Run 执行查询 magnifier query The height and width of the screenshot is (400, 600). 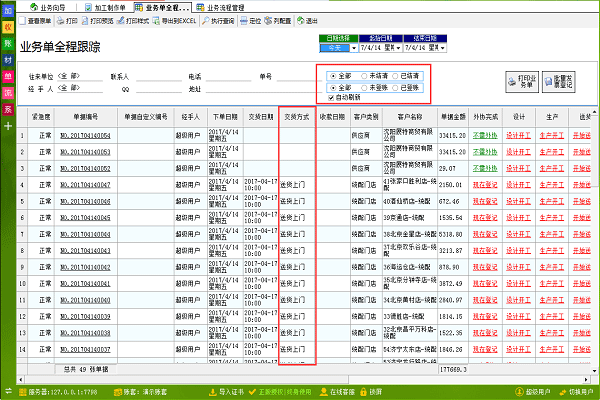[218, 21]
